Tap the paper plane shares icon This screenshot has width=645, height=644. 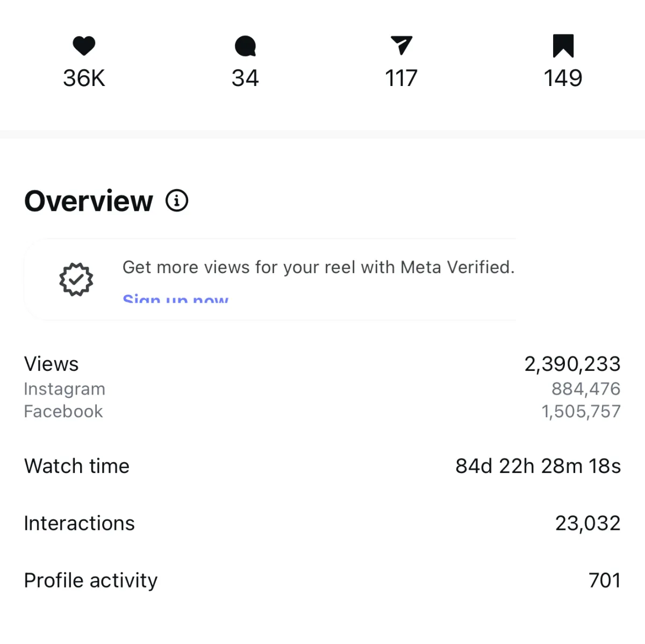pyautogui.click(x=402, y=46)
